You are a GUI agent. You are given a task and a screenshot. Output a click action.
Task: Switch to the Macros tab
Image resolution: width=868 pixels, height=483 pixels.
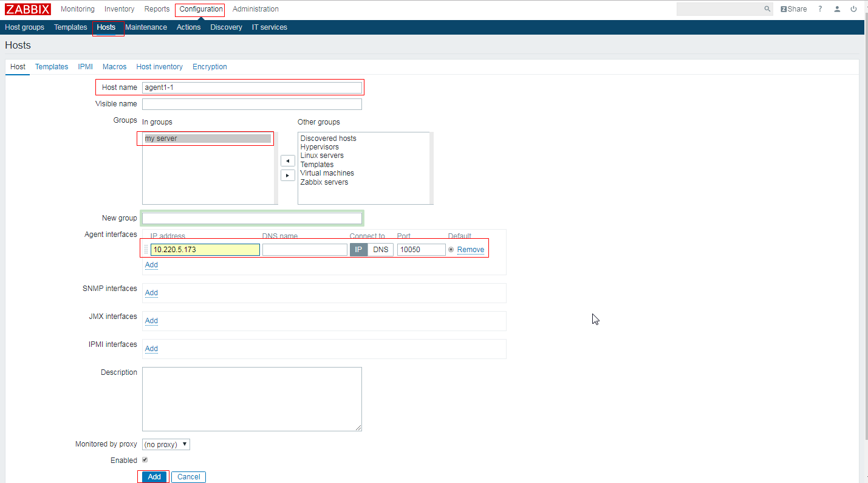(115, 67)
